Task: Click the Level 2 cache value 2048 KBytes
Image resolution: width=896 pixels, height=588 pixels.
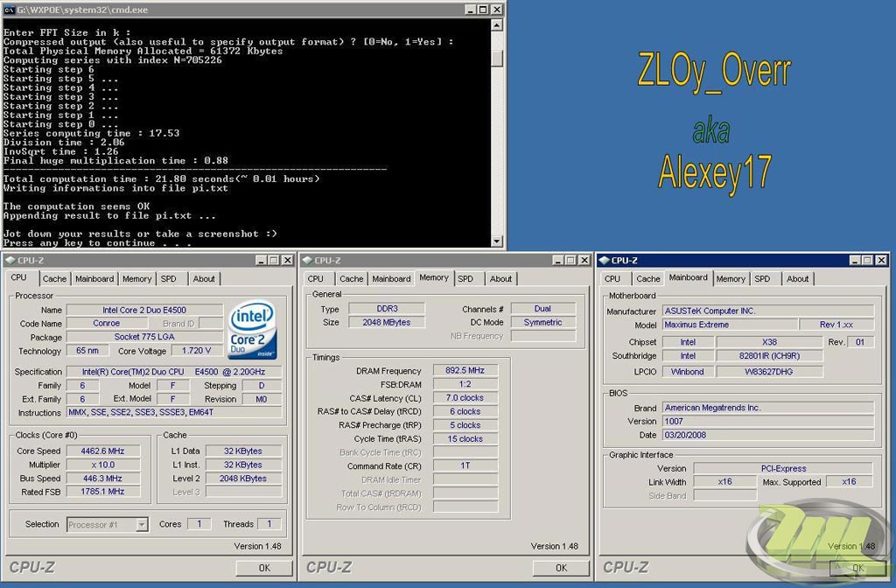Action: tap(243, 479)
